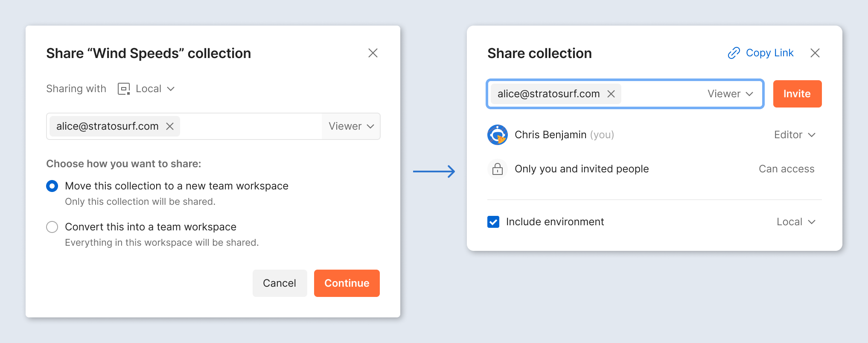Select Convert this into a team workspace
The height and width of the screenshot is (343, 868).
point(52,227)
